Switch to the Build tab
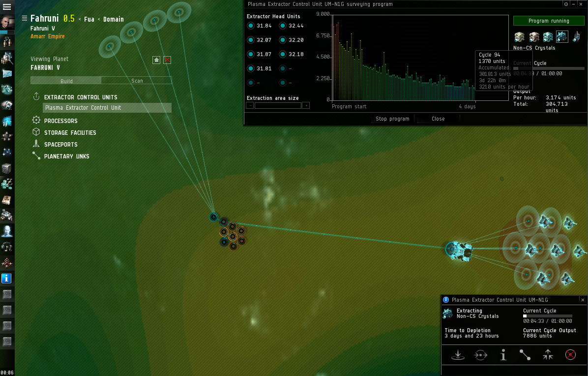This screenshot has height=376, width=588. (x=66, y=81)
